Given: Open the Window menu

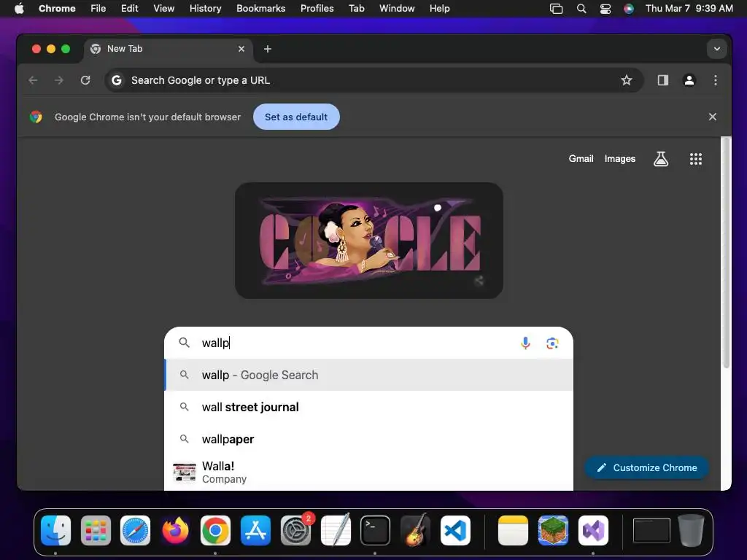Looking at the screenshot, I should 397,8.
